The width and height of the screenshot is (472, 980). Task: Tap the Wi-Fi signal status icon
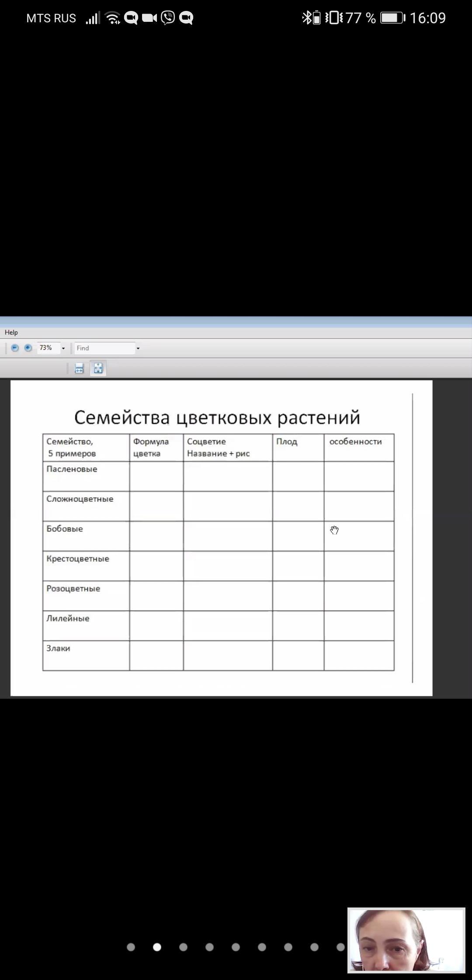tap(113, 18)
